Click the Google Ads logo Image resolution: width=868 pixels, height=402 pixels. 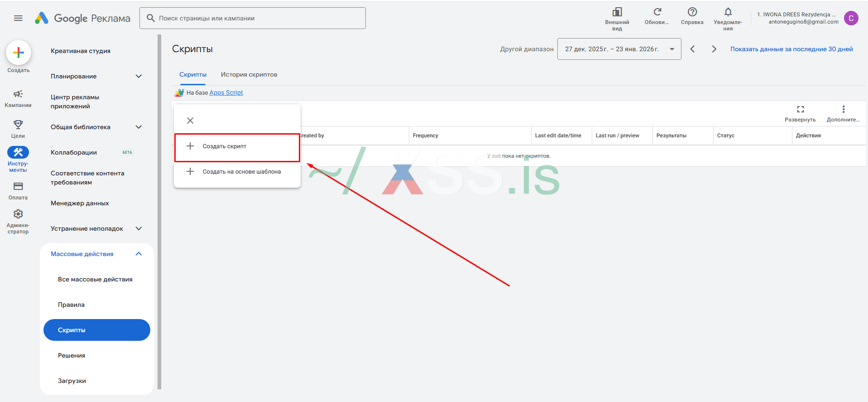coord(42,18)
